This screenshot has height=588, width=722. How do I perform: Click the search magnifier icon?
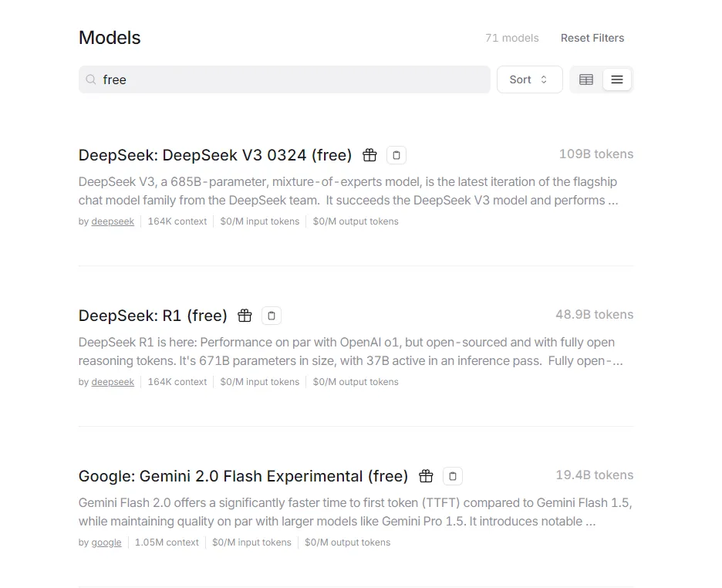click(x=91, y=79)
